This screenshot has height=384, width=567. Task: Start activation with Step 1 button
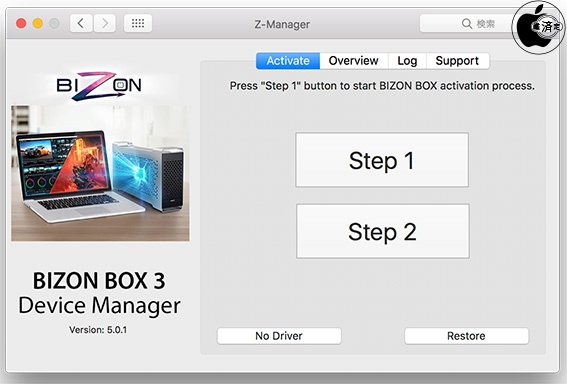pyautogui.click(x=382, y=160)
